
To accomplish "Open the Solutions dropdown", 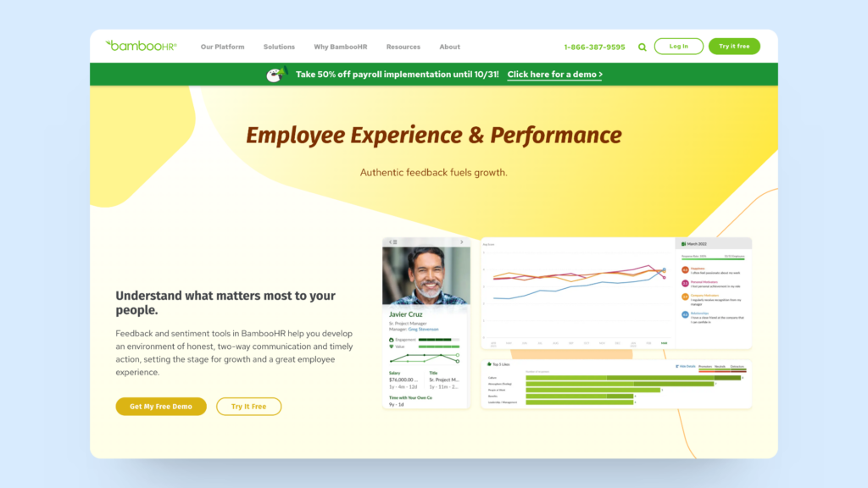I will tap(280, 47).
